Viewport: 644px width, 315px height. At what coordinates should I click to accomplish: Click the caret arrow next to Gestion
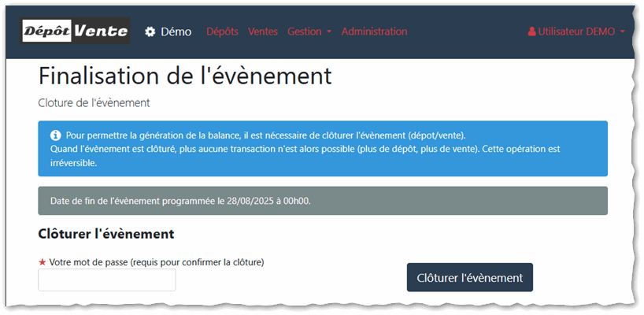pyautogui.click(x=329, y=32)
